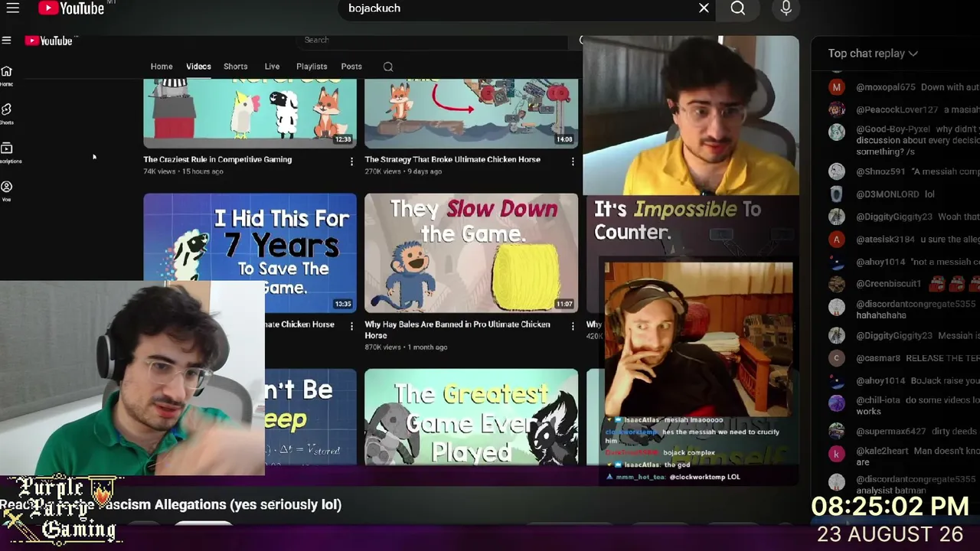Expand the Top chat replay dropdown
The height and width of the screenshot is (551, 980).
873,54
